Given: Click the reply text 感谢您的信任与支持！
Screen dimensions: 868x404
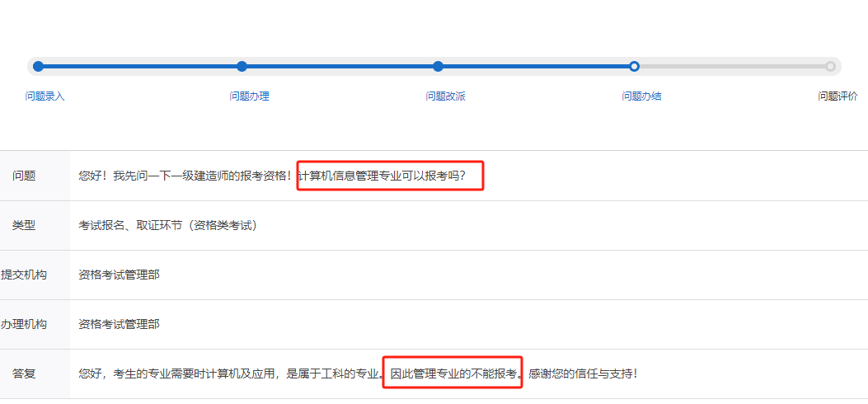Looking at the screenshot, I should click(583, 373).
